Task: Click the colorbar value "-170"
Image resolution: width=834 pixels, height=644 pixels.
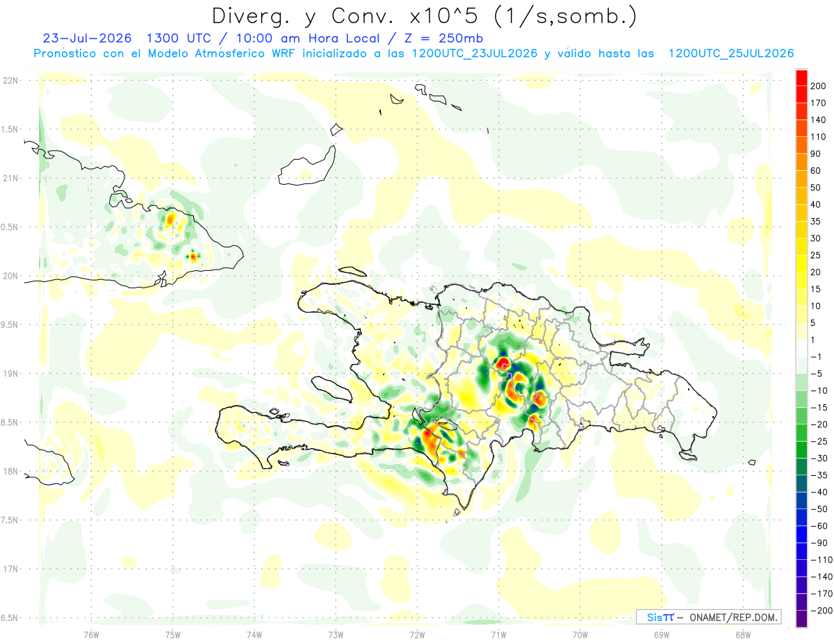Action: (x=823, y=594)
